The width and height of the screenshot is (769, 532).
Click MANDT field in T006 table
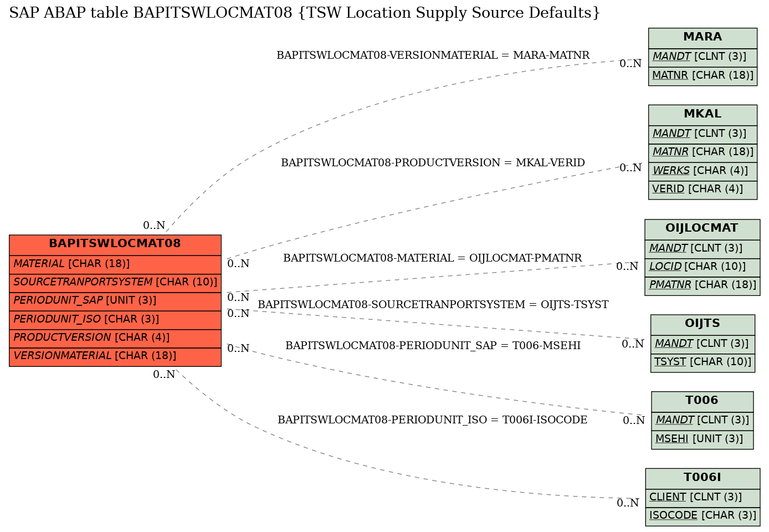pos(703,421)
